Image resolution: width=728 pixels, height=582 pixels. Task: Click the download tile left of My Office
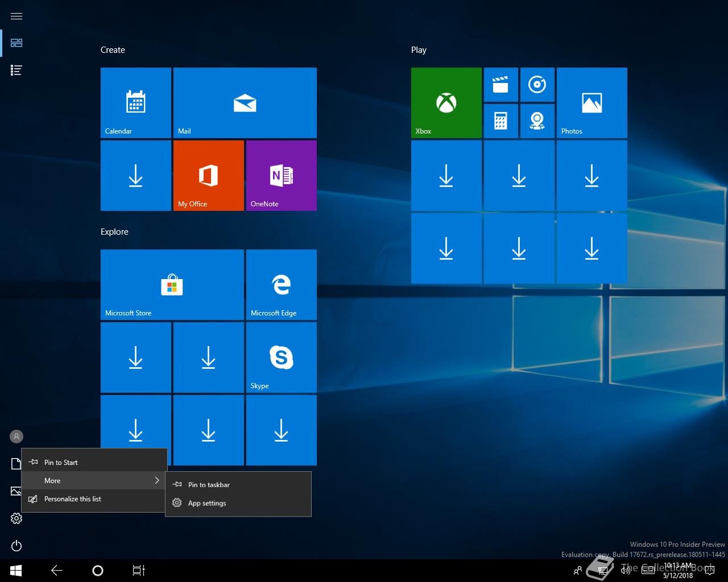136,176
